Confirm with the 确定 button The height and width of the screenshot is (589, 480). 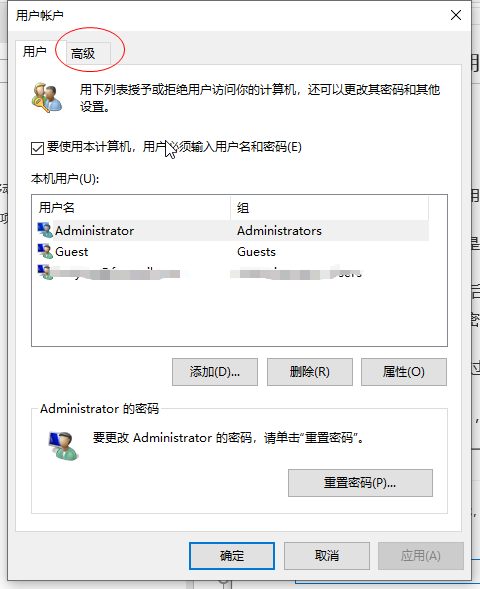(x=232, y=556)
